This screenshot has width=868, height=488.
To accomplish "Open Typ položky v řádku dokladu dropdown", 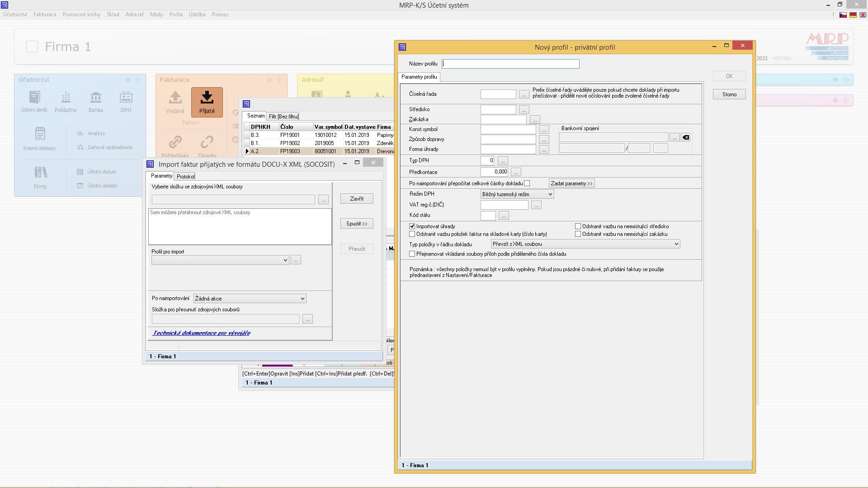I will tap(676, 244).
